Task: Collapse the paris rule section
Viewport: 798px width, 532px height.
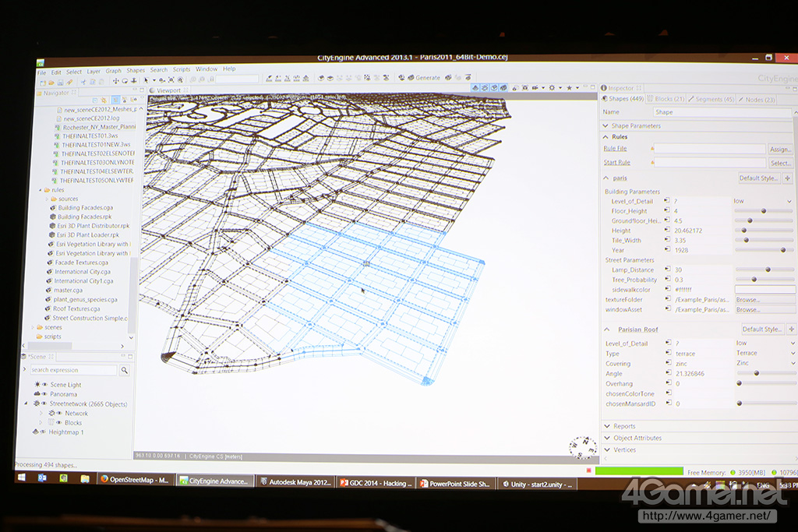Action: (606, 178)
